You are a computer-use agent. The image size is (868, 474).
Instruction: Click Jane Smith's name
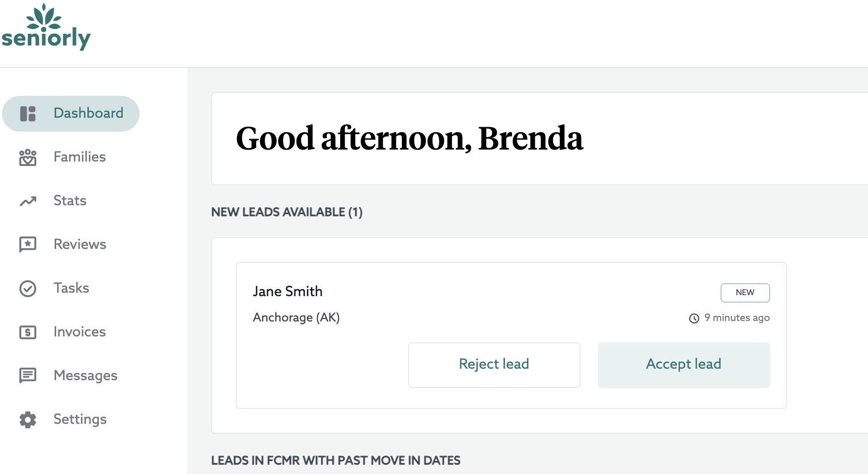[x=288, y=291]
